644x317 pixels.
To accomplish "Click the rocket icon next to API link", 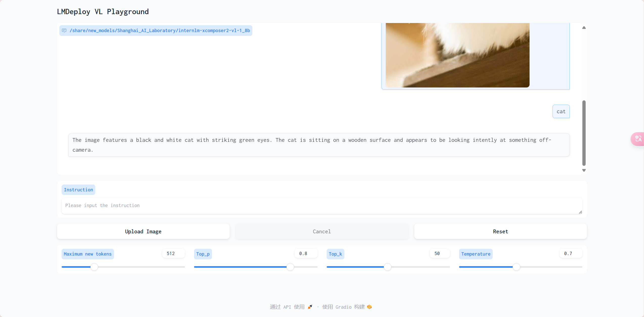I will point(310,307).
